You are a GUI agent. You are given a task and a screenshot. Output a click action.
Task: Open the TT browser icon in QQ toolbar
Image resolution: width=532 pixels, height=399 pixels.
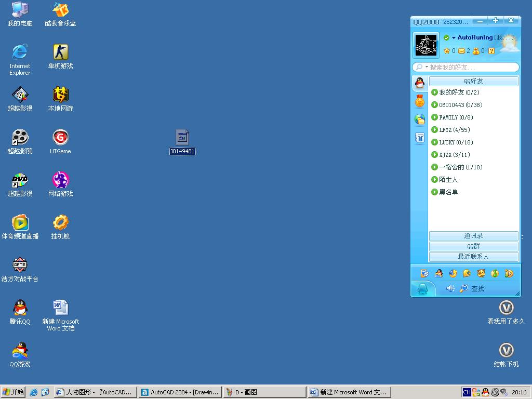pos(453,273)
